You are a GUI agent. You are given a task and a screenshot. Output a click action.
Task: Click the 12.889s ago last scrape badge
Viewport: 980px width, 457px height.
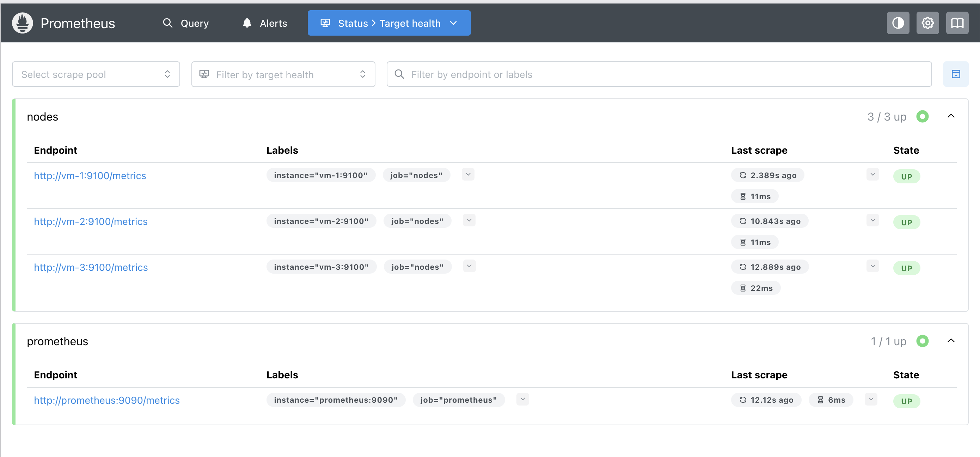pos(770,267)
